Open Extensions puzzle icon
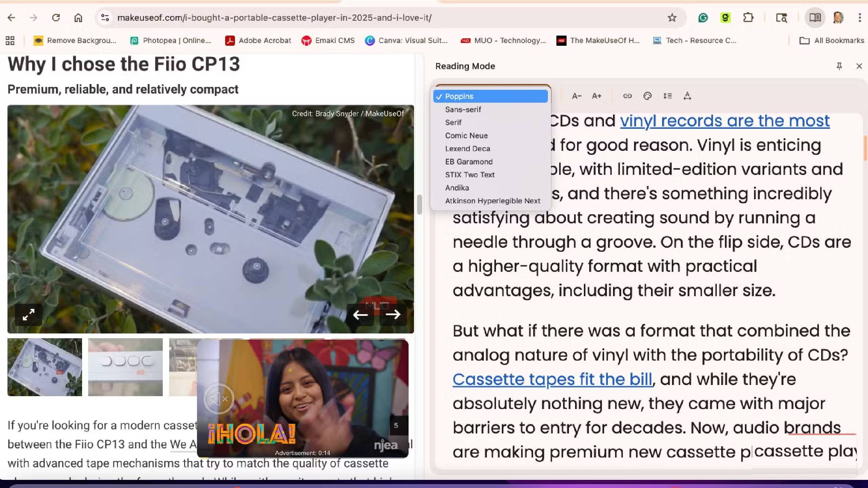Image resolution: width=868 pixels, height=488 pixels. pyautogui.click(x=748, y=18)
